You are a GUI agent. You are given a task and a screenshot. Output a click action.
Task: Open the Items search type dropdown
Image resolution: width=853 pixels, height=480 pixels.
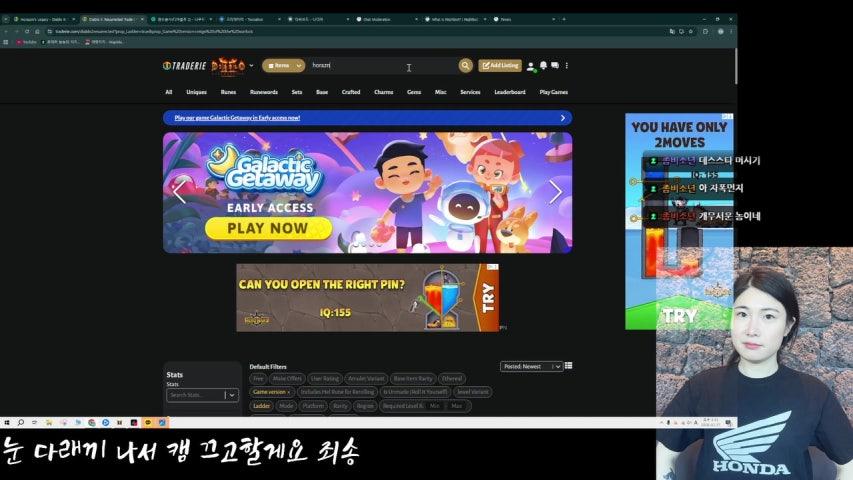click(283, 66)
